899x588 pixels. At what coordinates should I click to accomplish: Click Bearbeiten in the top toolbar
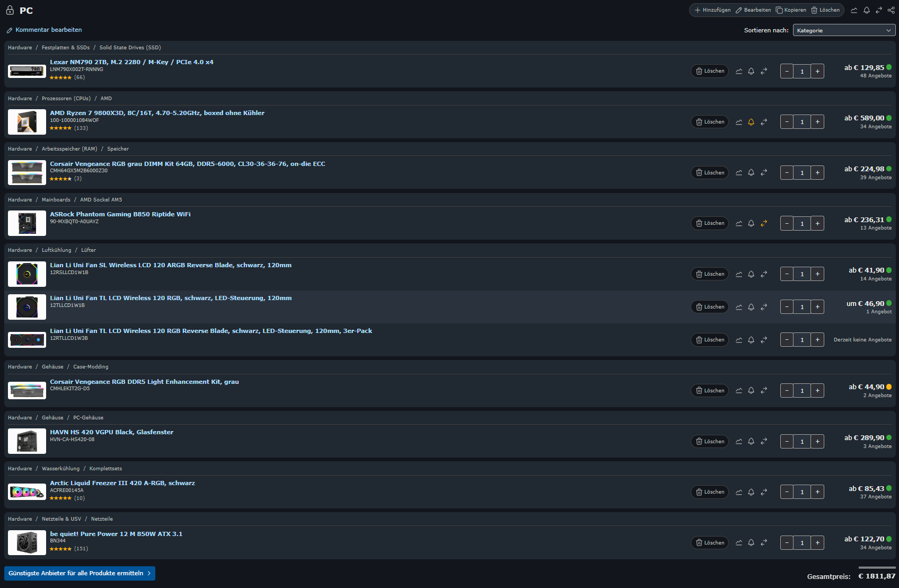753,10
